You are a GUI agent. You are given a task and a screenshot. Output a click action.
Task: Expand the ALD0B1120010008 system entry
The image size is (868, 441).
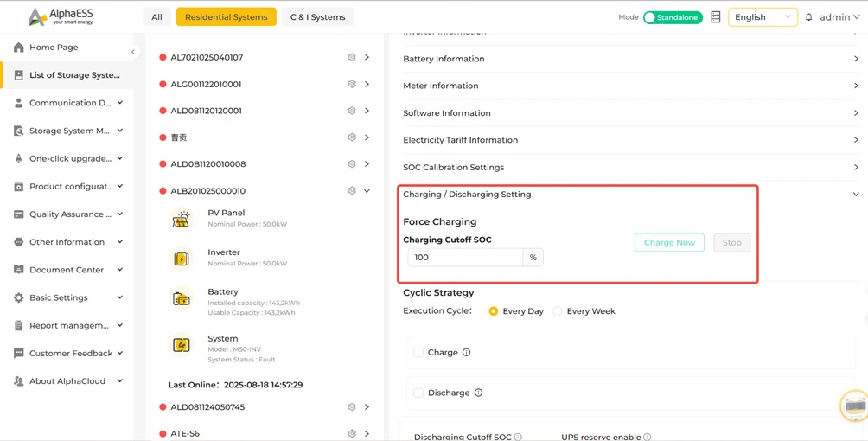pyautogui.click(x=367, y=164)
